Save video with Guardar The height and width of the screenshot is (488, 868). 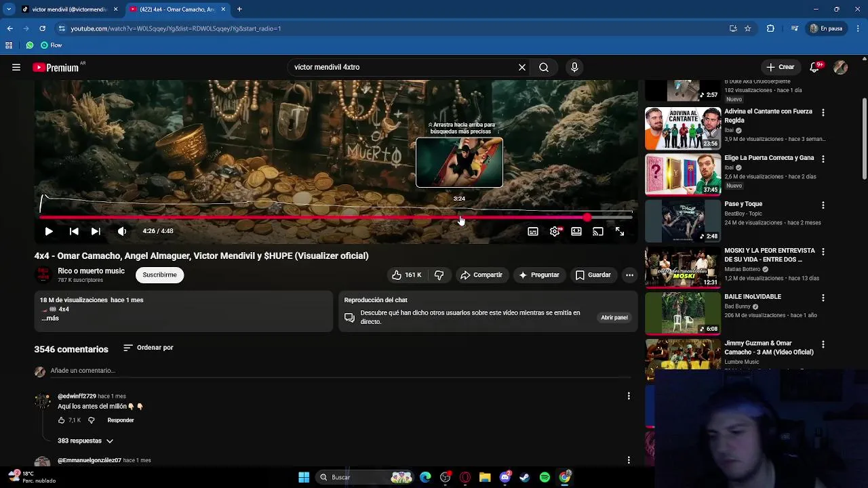pyautogui.click(x=593, y=274)
